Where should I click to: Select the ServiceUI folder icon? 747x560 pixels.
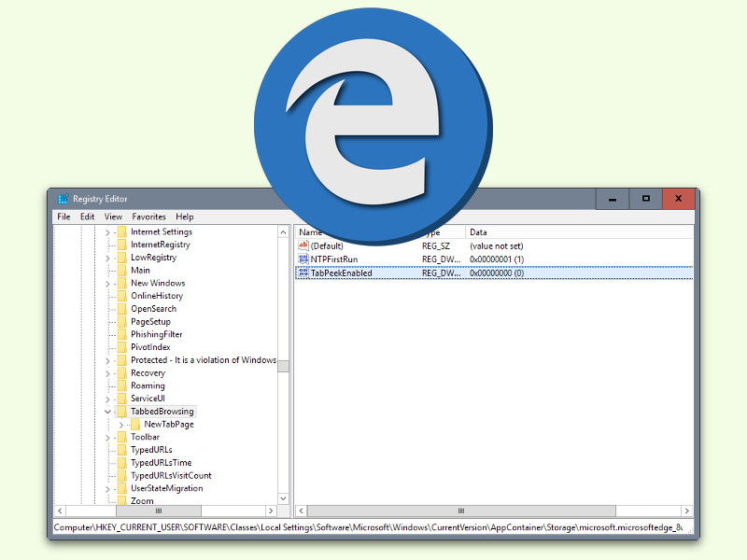click(x=122, y=399)
